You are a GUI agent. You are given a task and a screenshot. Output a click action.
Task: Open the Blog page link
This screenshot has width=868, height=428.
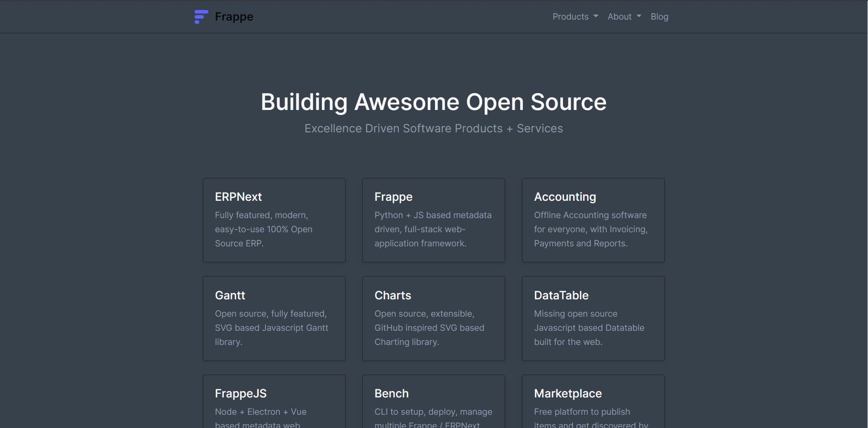coord(659,16)
